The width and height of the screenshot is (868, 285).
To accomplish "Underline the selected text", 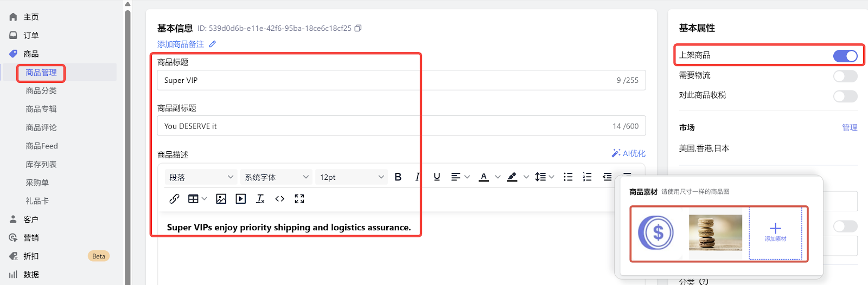I will [x=437, y=177].
